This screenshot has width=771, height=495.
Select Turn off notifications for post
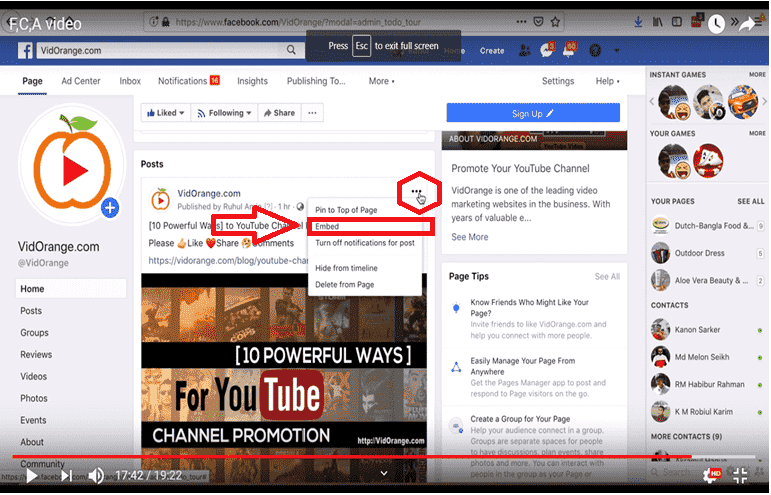click(x=365, y=243)
